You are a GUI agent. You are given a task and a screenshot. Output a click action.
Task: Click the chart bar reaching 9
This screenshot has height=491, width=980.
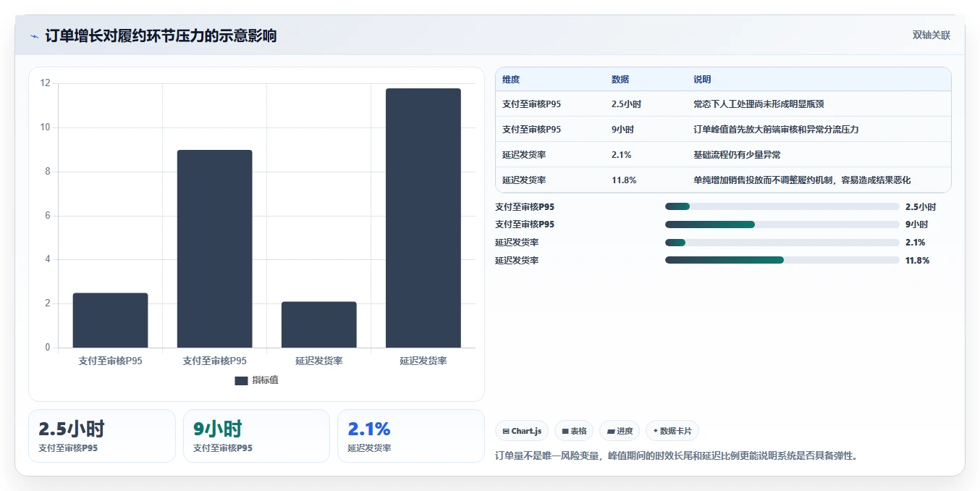(215, 249)
